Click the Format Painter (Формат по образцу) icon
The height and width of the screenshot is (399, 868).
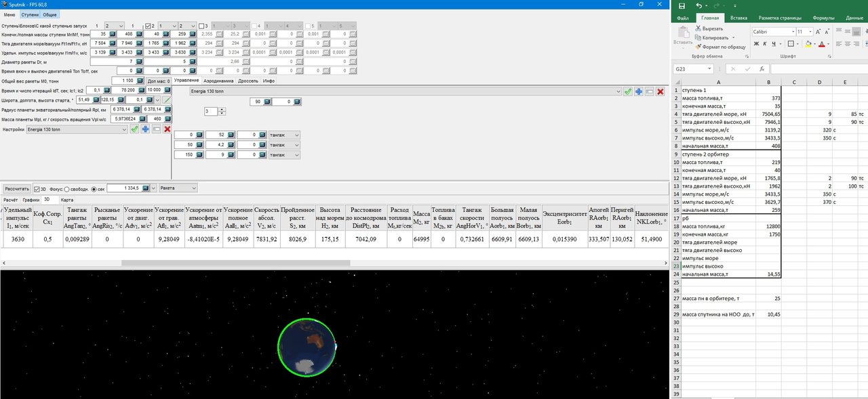tap(698, 47)
